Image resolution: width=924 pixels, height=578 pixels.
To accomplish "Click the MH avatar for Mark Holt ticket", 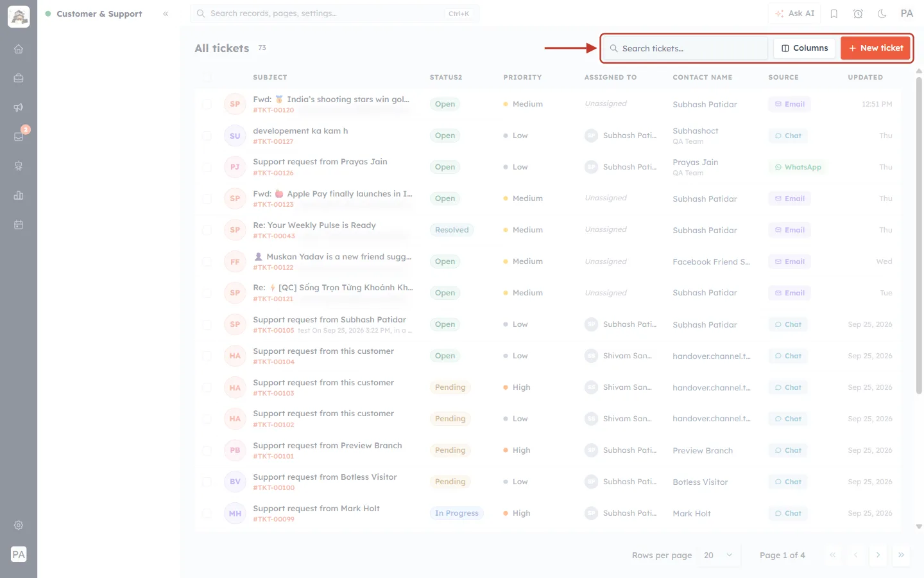I will point(235,513).
